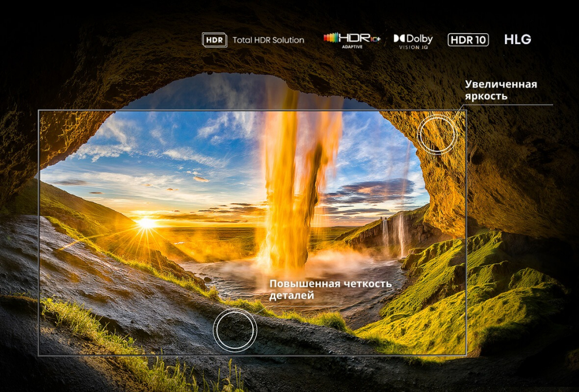This screenshot has height=392, width=579.
Task: Select the circle marker on the bottom rock
Action: tap(235, 330)
